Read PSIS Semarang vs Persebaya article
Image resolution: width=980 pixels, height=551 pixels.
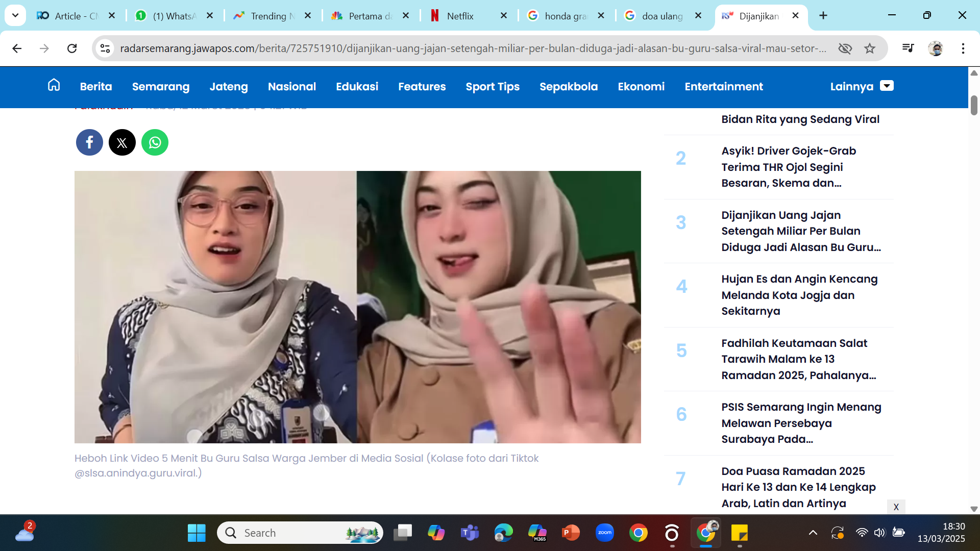tap(801, 423)
